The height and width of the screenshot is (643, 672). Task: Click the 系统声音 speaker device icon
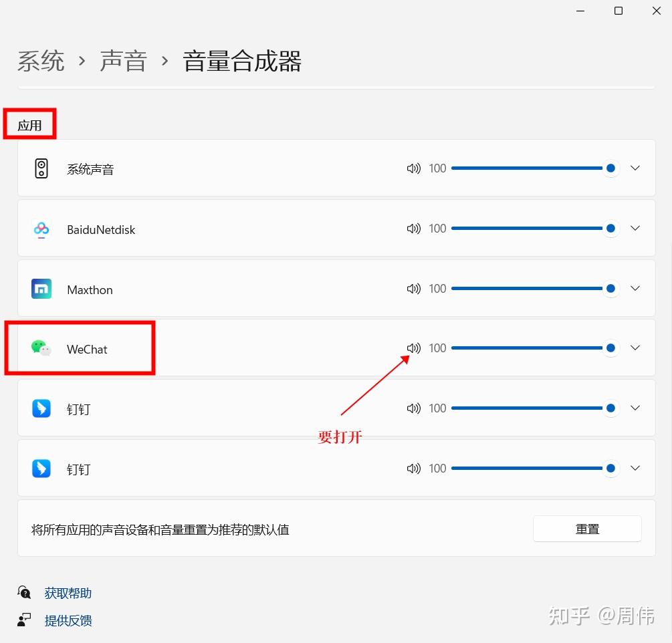pyautogui.click(x=41, y=168)
